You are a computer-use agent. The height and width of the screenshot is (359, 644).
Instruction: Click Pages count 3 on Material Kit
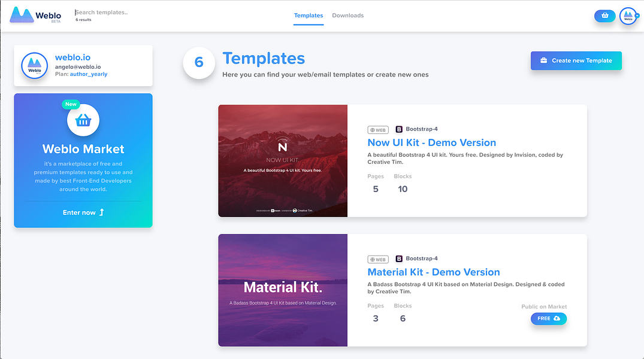coord(376,318)
